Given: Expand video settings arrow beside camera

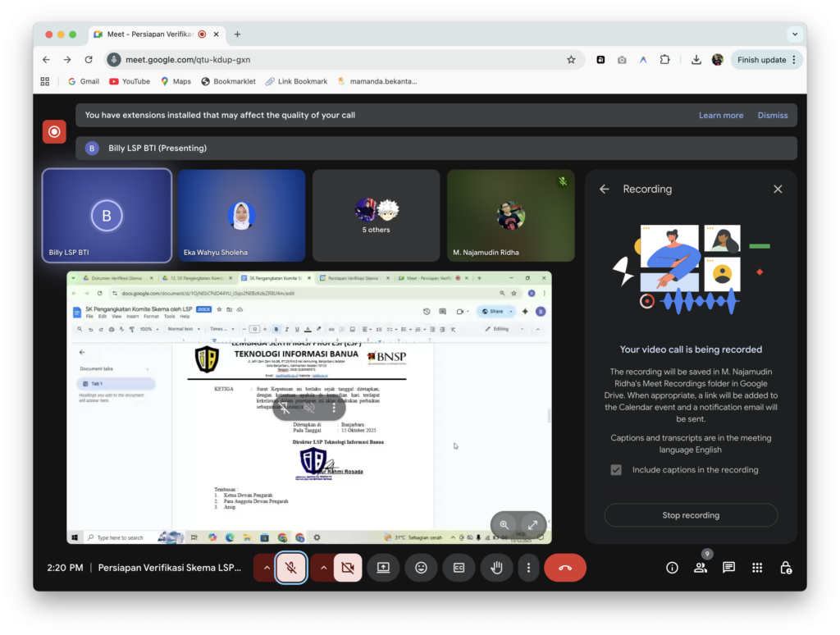Looking at the screenshot, I should pos(322,567).
